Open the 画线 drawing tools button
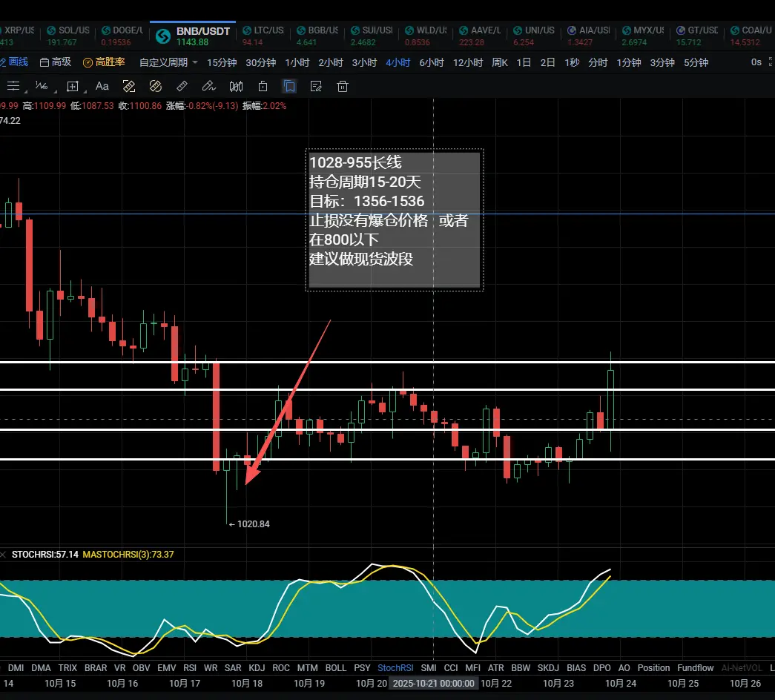This screenshot has height=700, width=775. point(15,62)
